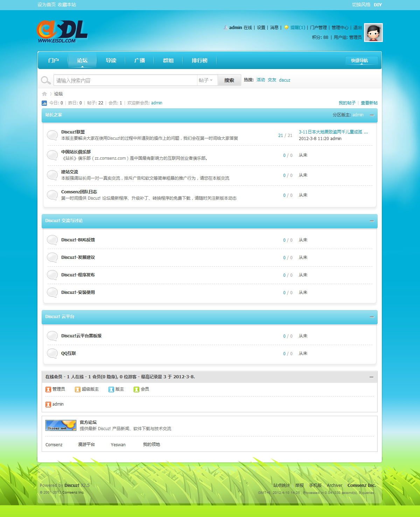420x517 pixels.
Task: Open the 门户管理 portal management link
Action: [x=318, y=28]
